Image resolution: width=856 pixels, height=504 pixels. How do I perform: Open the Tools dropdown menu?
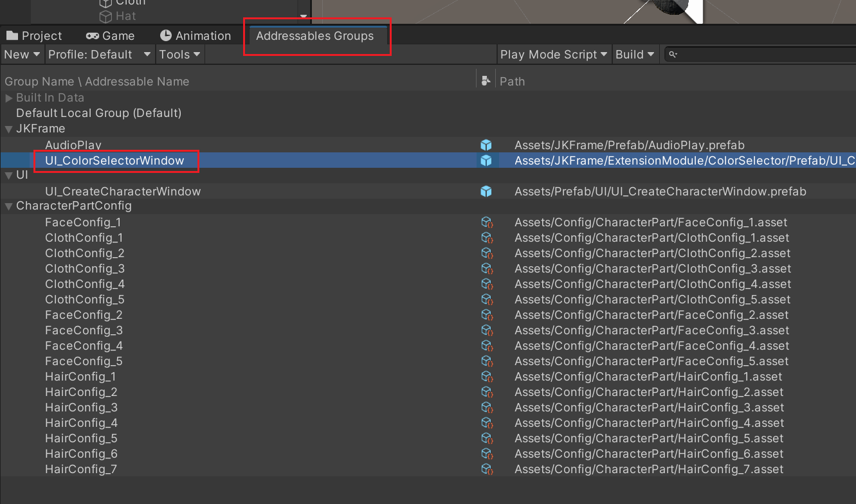(180, 55)
